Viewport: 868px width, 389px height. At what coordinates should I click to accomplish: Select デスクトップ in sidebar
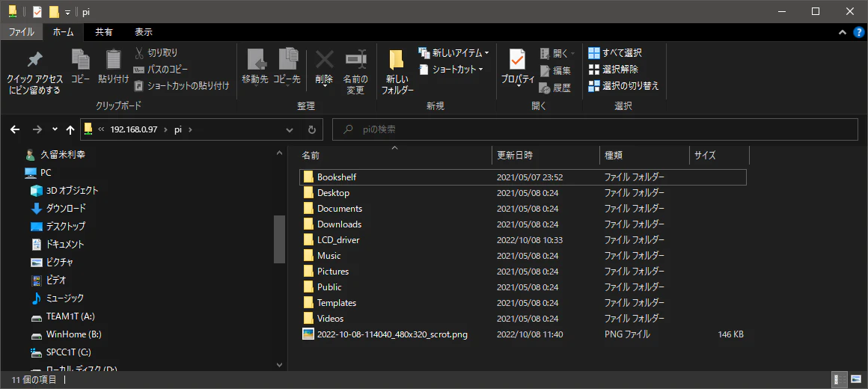point(58,227)
